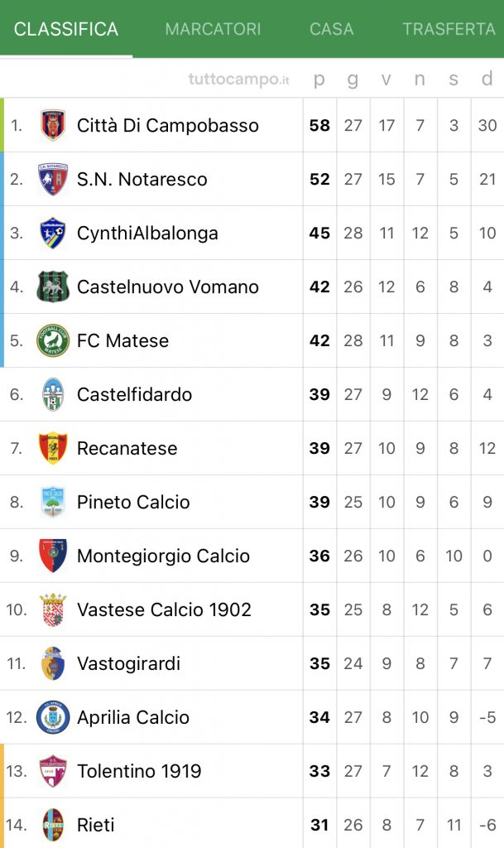
Task: Select the CLASSIFICA tab
Action: point(66,29)
